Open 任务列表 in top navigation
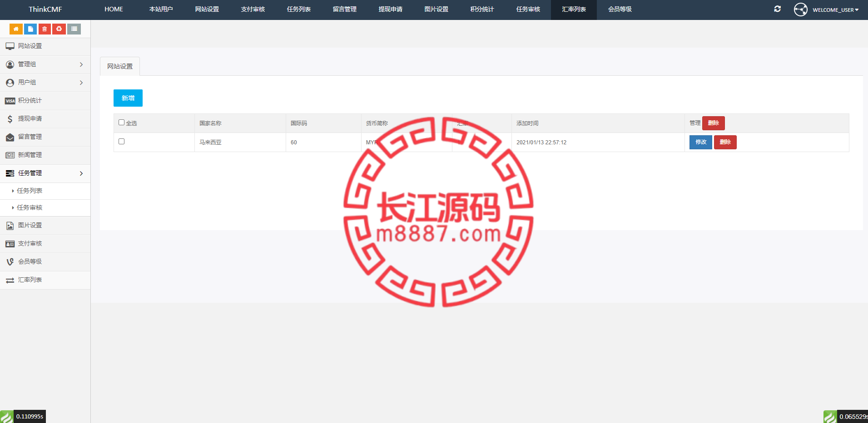This screenshot has width=868, height=423. pos(299,10)
